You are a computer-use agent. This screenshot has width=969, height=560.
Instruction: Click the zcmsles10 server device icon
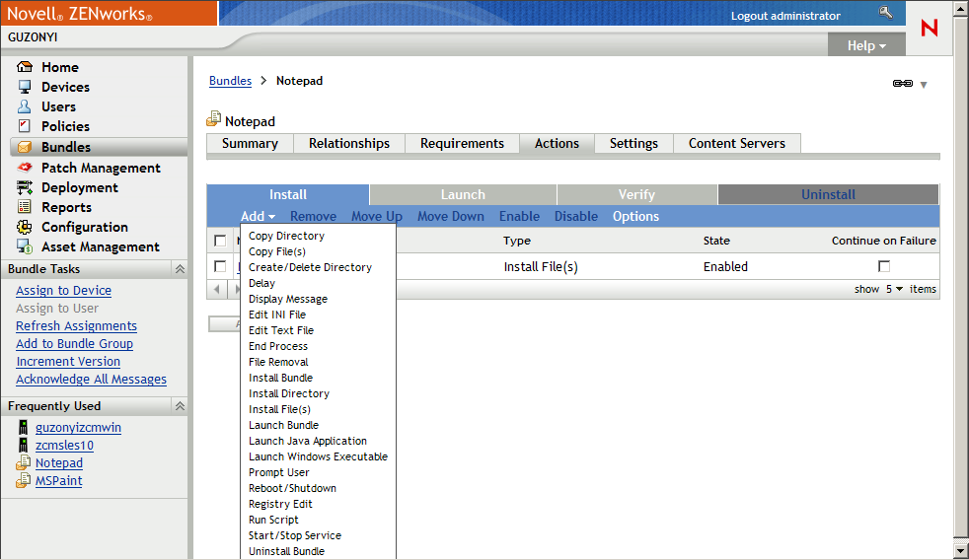(23, 446)
